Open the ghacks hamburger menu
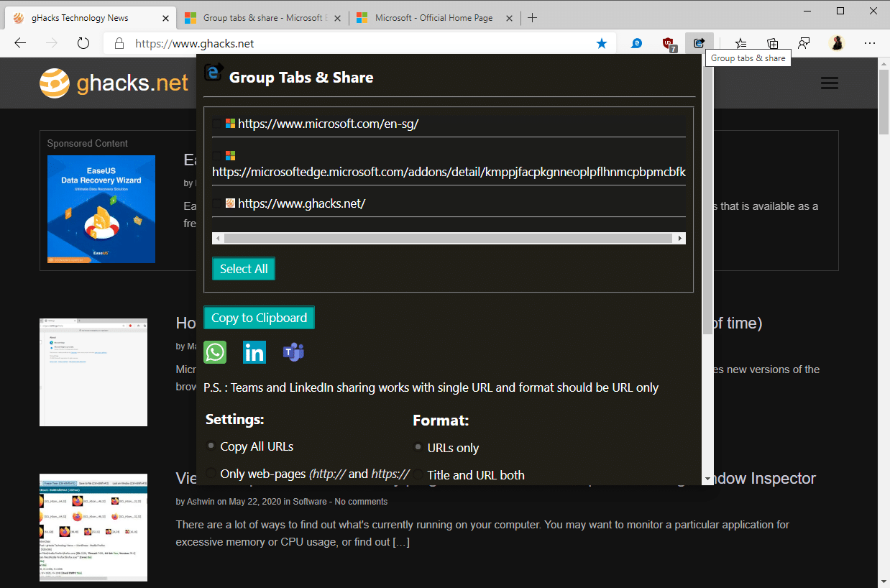Image resolution: width=890 pixels, height=588 pixels. pyautogui.click(x=830, y=83)
